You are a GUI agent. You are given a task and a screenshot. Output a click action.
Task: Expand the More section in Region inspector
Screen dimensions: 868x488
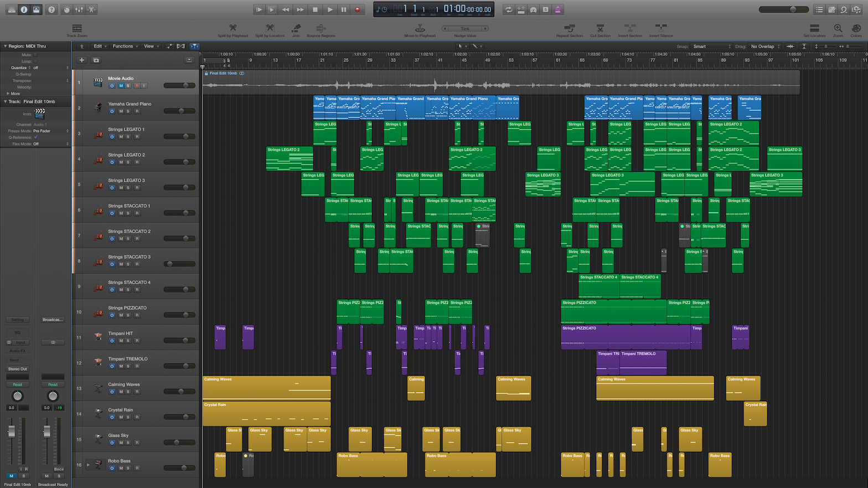click(8, 94)
